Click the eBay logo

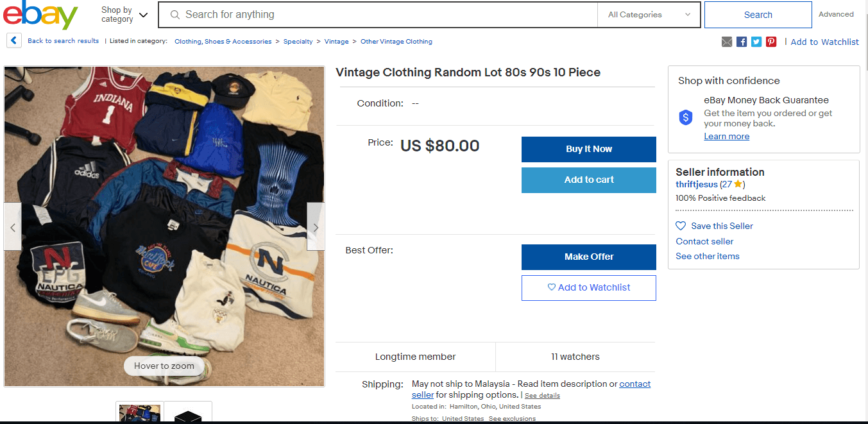coord(40,15)
